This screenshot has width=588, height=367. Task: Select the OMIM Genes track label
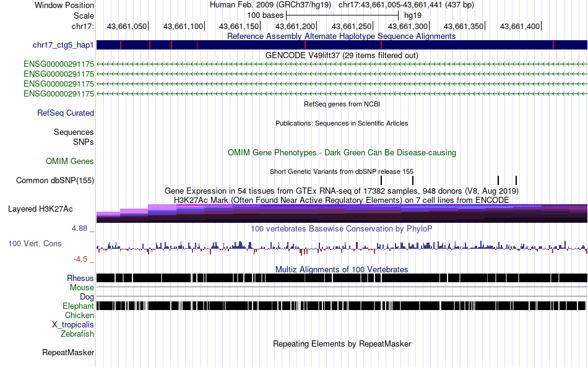tap(70, 161)
